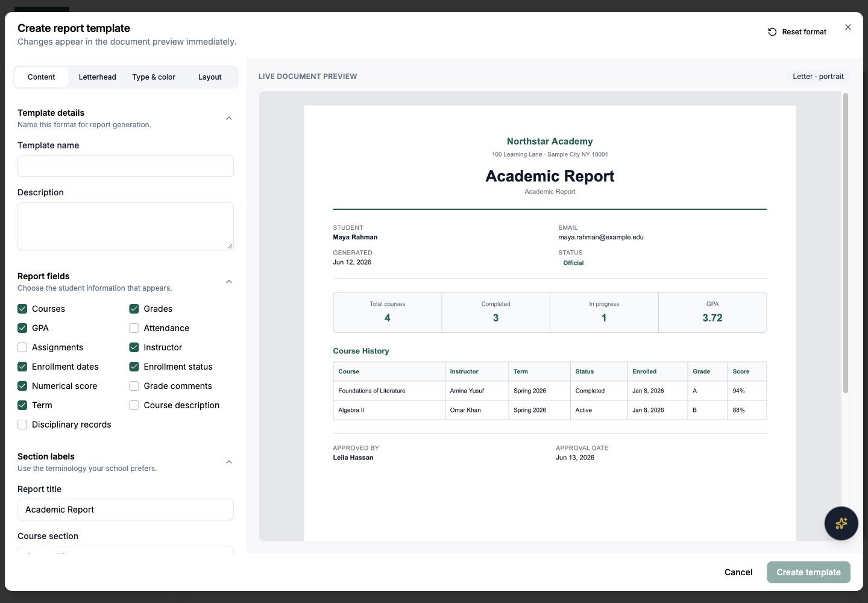Disable the Numerical score checkbox

[x=22, y=386]
